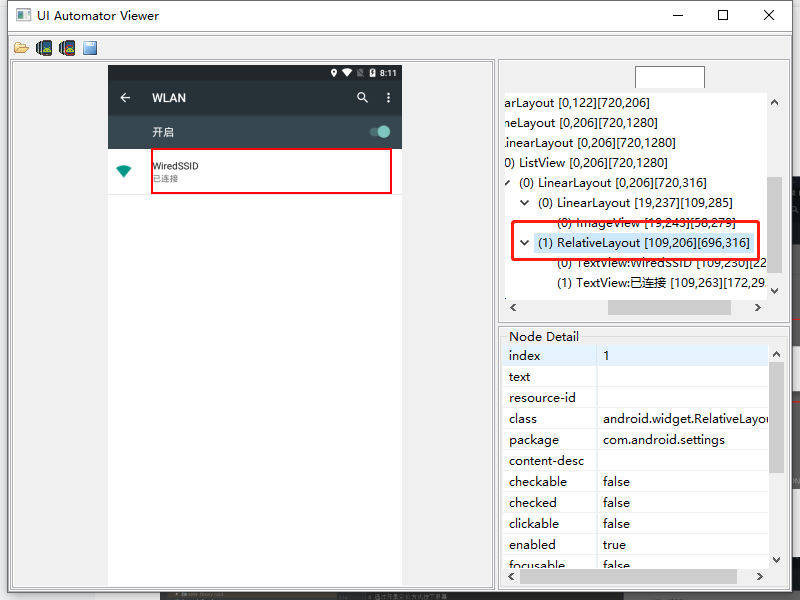Click the checkable false value
Viewport: 800px width, 600px height.
(616, 482)
